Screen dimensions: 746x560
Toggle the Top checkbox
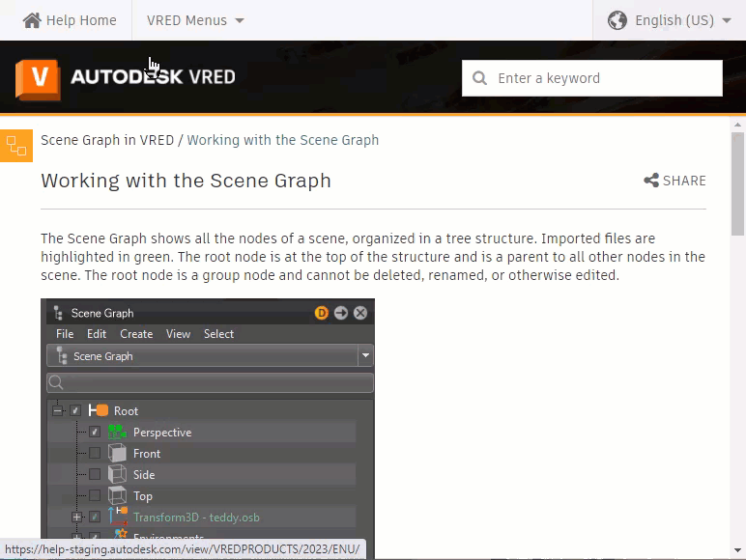point(95,495)
